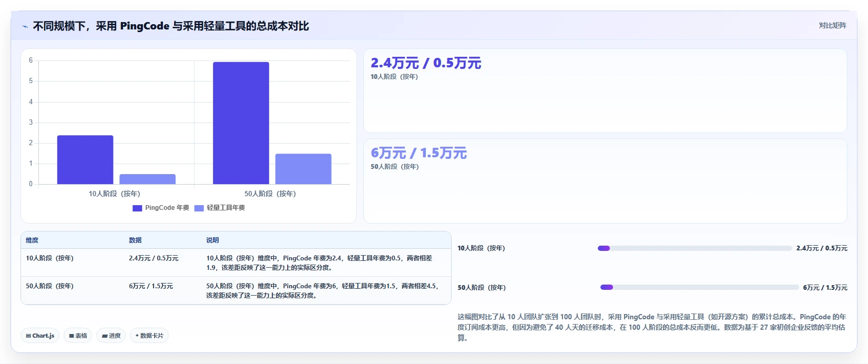Screen dimensions: 868x364
Task: Click the 10人阶段 label beside progress bar
Action: coord(481,248)
